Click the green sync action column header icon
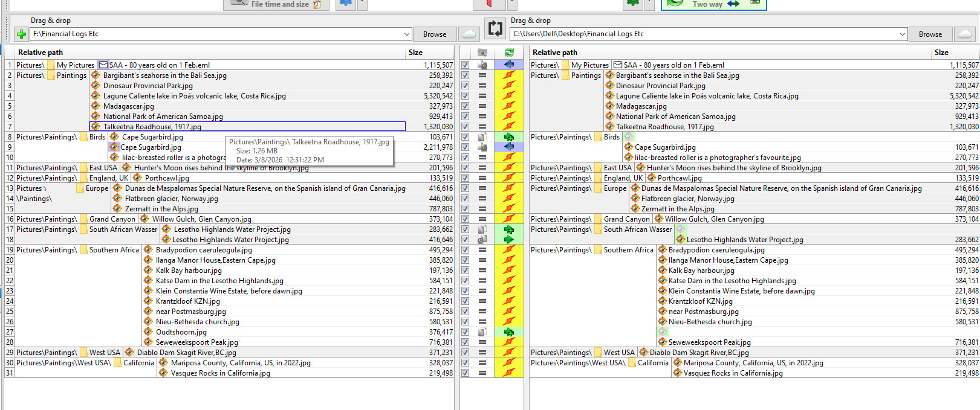Viewport: 980px width, 410px height. point(509,53)
